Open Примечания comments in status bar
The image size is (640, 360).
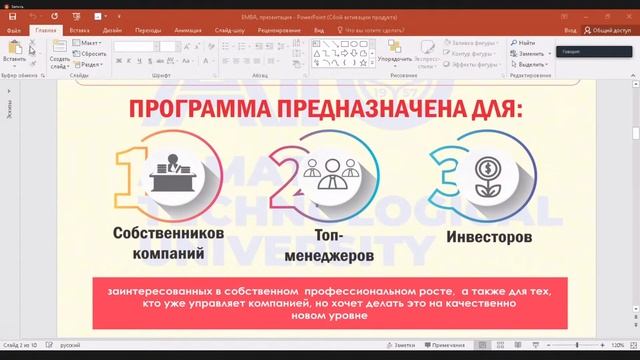click(445, 345)
